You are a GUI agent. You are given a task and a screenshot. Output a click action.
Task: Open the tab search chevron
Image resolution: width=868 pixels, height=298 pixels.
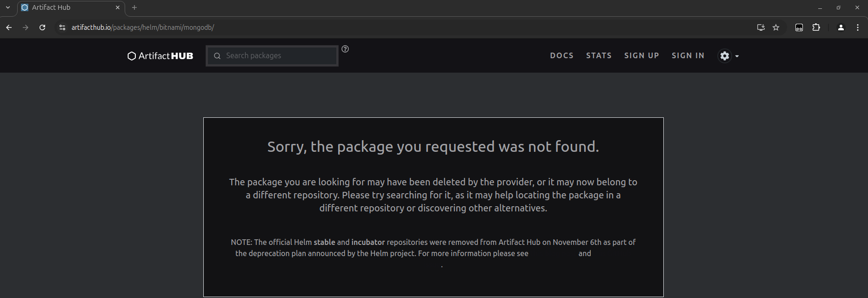coord(8,7)
